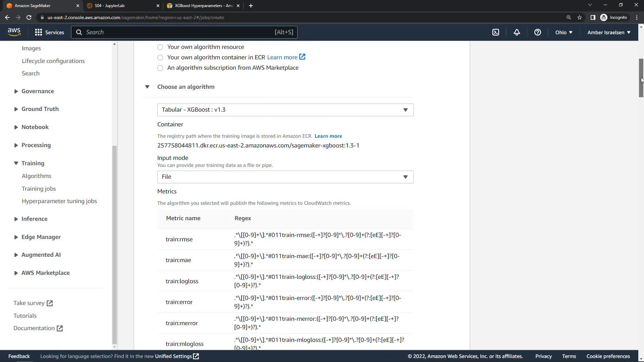Viewport: 644px width, 362px height.
Task: Click the AWS search input field
Action: (x=178, y=32)
